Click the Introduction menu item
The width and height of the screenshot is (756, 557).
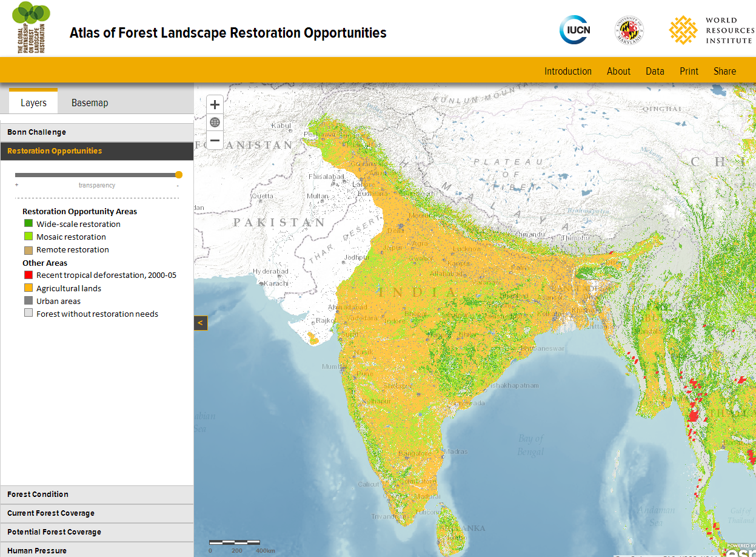568,71
